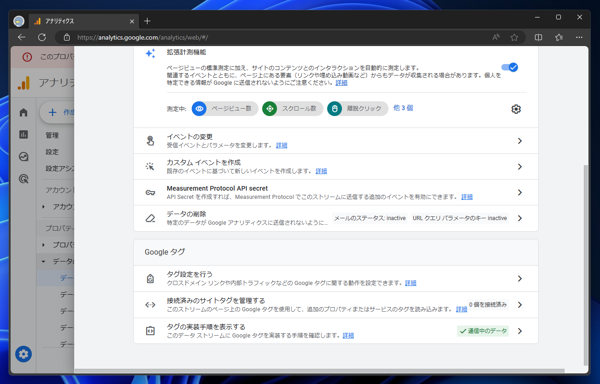Open 詳細 link in Measurement Protocol row
Screen dimensions: 600x384
(467, 197)
